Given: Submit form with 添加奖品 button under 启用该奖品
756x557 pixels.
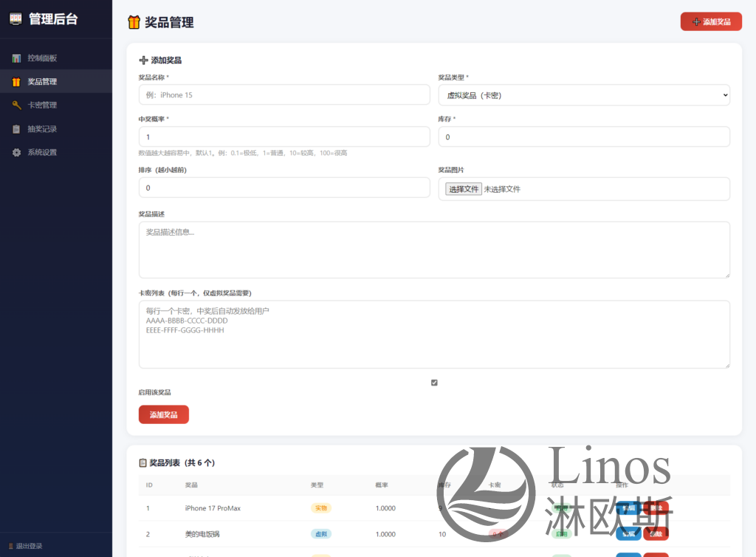Looking at the screenshot, I should pos(163,414).
